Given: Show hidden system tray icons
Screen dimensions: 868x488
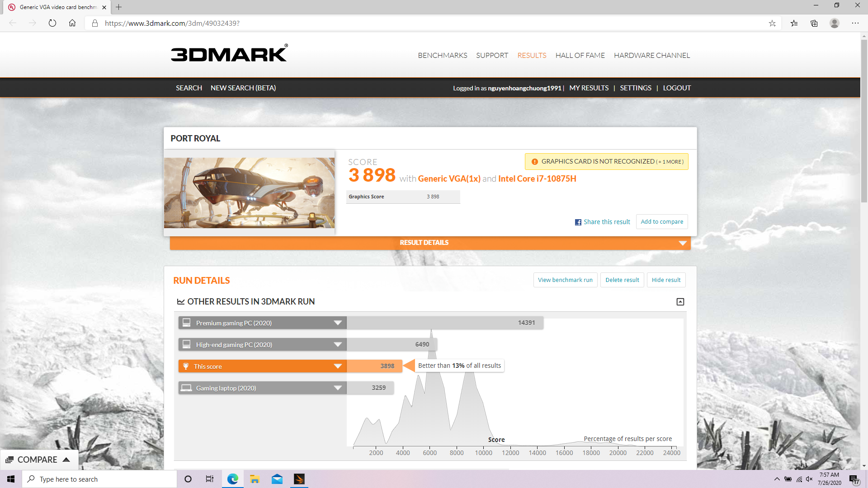Looking at the screenshot, I should tap(777, 479).
